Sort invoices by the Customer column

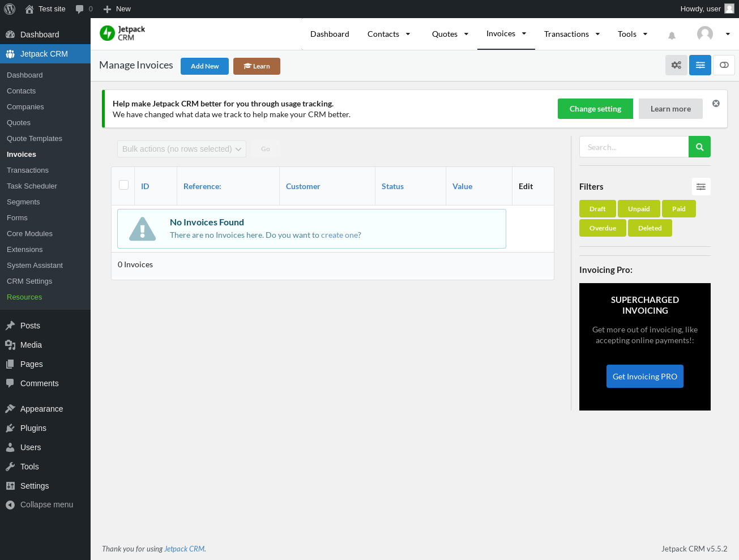point(303,186)
